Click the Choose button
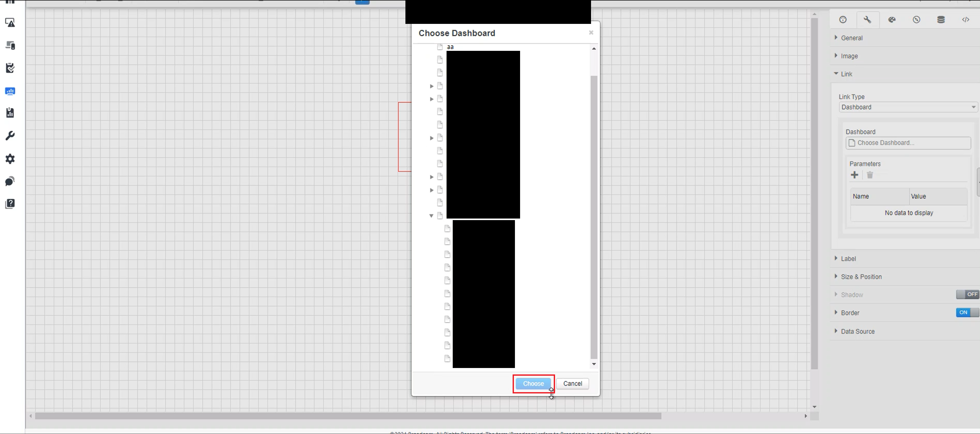The image size is (980, 434). tap(533, 384)
